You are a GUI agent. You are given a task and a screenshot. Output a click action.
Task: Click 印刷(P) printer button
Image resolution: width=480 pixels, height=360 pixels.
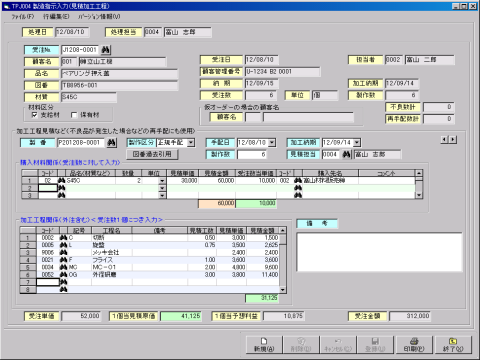pos(414,345)
